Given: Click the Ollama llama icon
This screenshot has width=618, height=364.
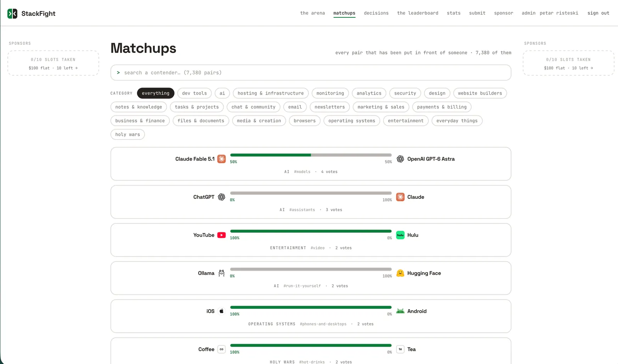Looking at the screenshot, I should coord(221,273).
